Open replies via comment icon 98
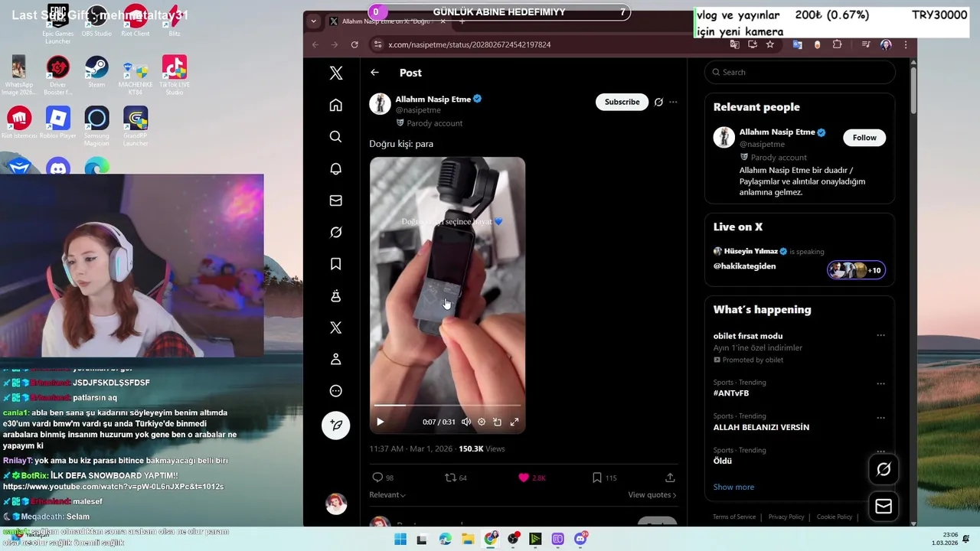Viewport: 980px width, 551px height. click(383, 478)
